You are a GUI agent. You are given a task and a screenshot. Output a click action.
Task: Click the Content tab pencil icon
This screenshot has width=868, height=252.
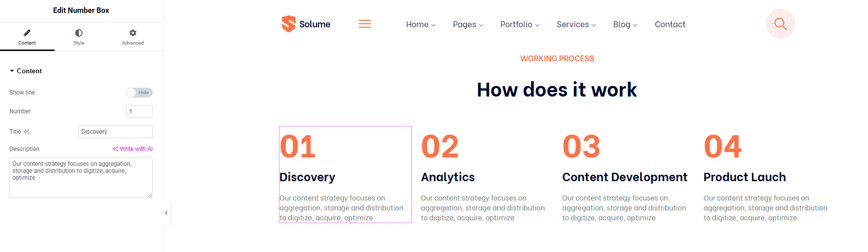[x=27, y=33]
